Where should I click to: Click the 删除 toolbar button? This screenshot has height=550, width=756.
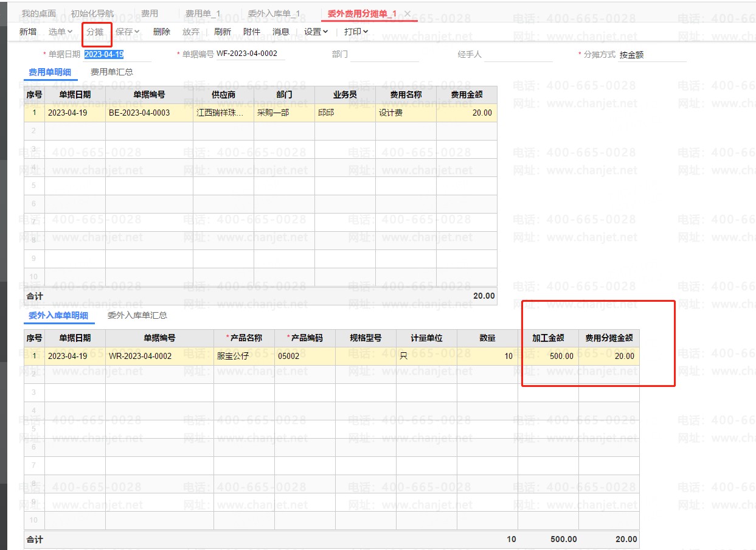162,32
